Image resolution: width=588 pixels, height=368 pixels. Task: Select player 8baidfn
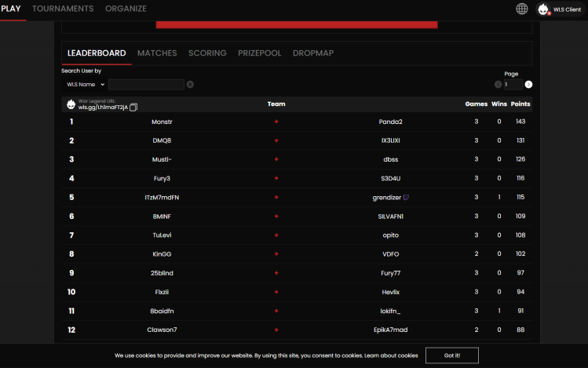(x=162, y=311)
